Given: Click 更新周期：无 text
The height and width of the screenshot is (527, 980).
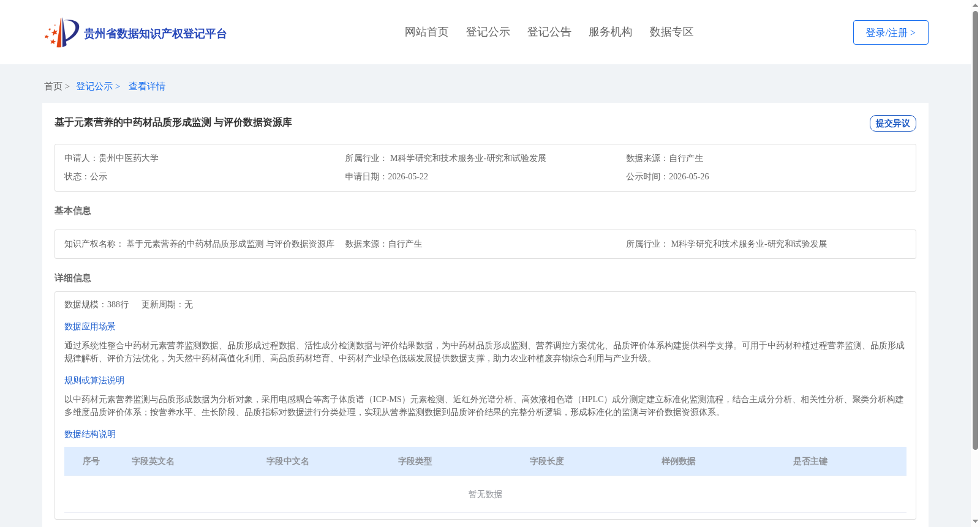Looking at the screenshot, I should [167, 304].
